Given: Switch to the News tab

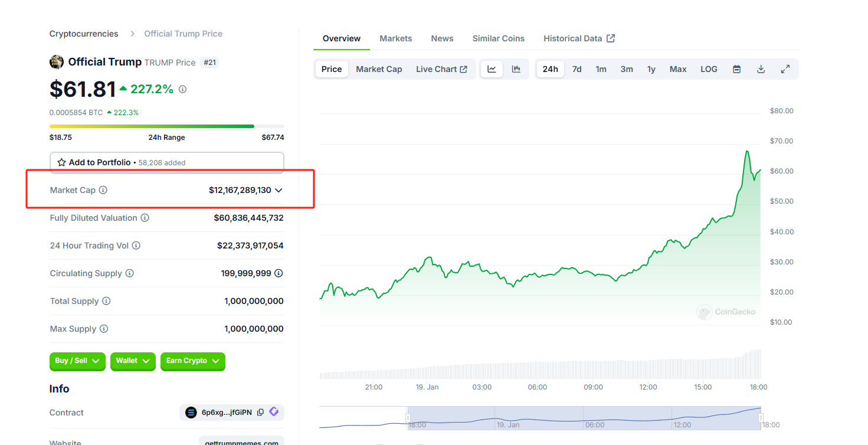Looking at the screenshot, I should [442, 38].
